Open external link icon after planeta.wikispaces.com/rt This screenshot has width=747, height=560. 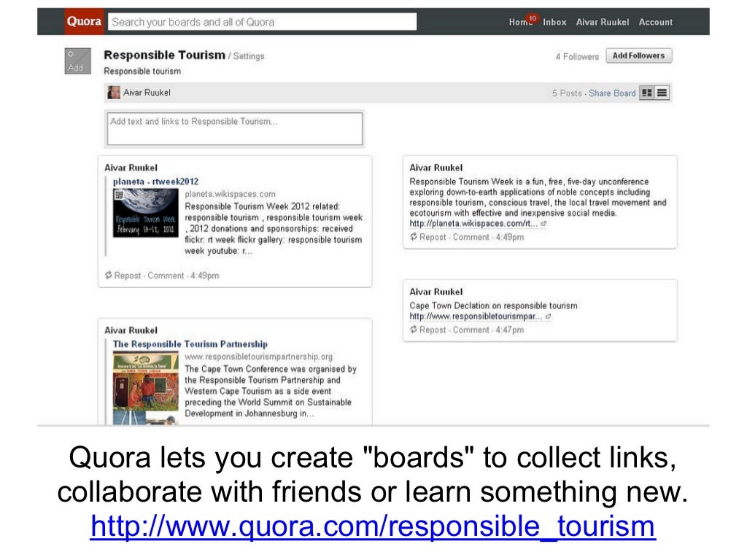(543, 223)
